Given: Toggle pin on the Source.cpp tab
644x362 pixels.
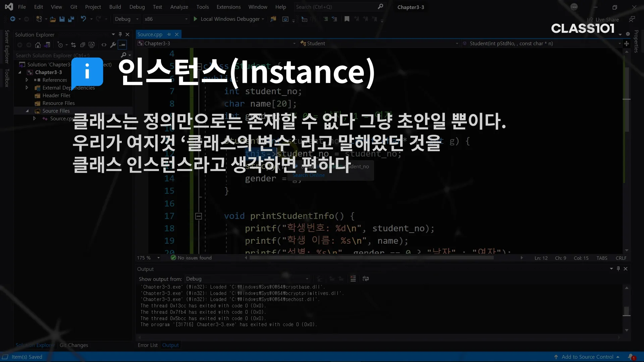Looking at the screenshot, I should (169, 34).
